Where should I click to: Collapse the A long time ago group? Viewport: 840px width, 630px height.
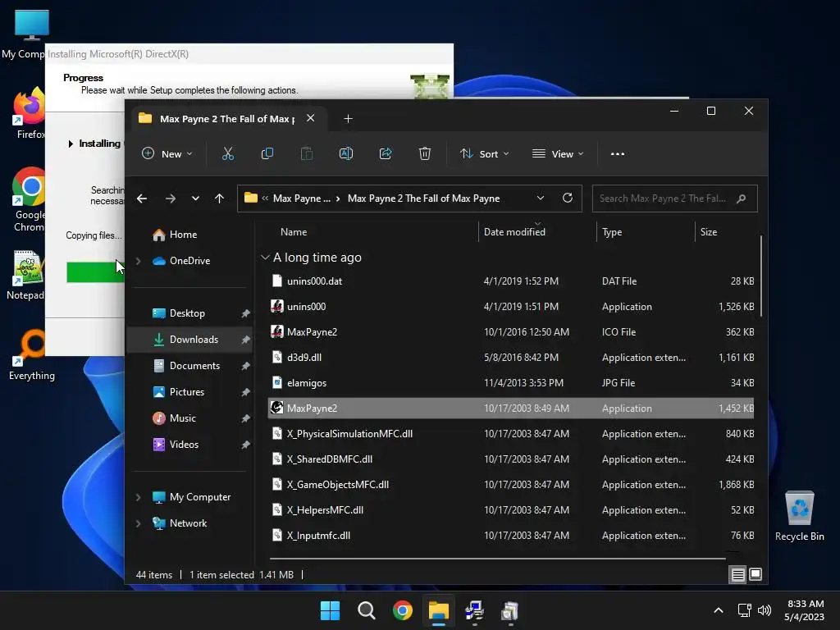click(265, 258)
